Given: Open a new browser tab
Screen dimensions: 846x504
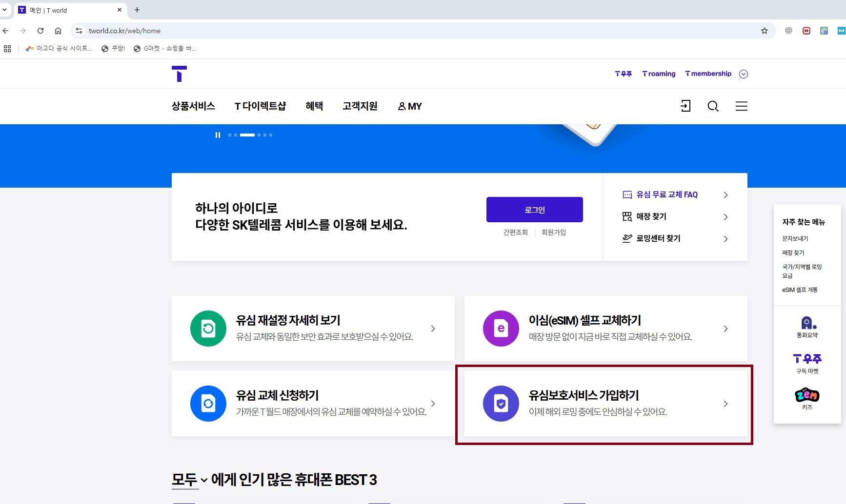Looking at the screenshot, I should click(137, 10).
